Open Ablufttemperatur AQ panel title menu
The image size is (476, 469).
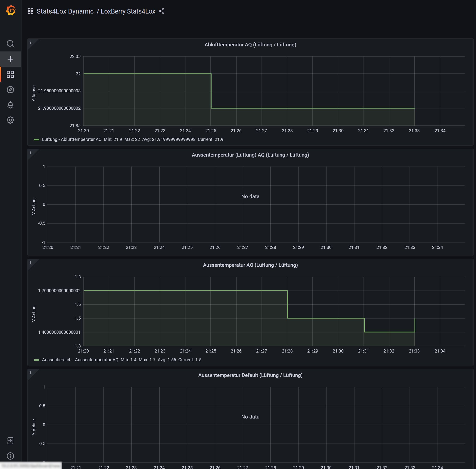click(250, 45)
